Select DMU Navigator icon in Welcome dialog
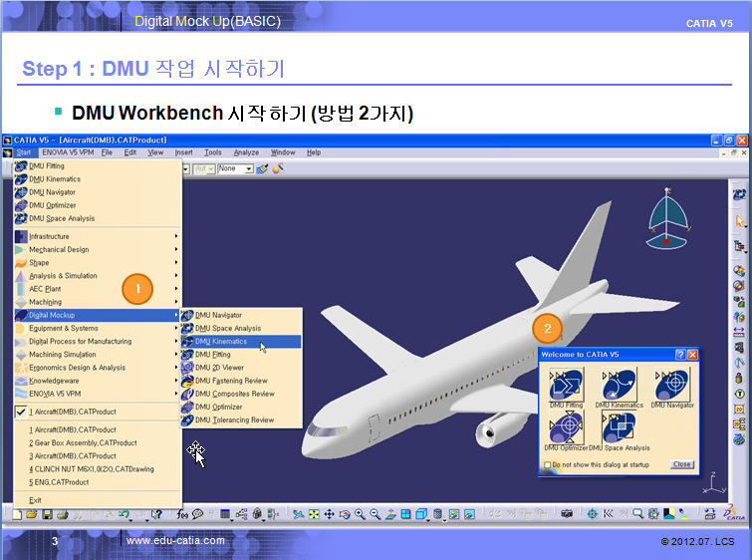Image resolution: width=752 pixels, height=560 pixels. click(672, 385)
